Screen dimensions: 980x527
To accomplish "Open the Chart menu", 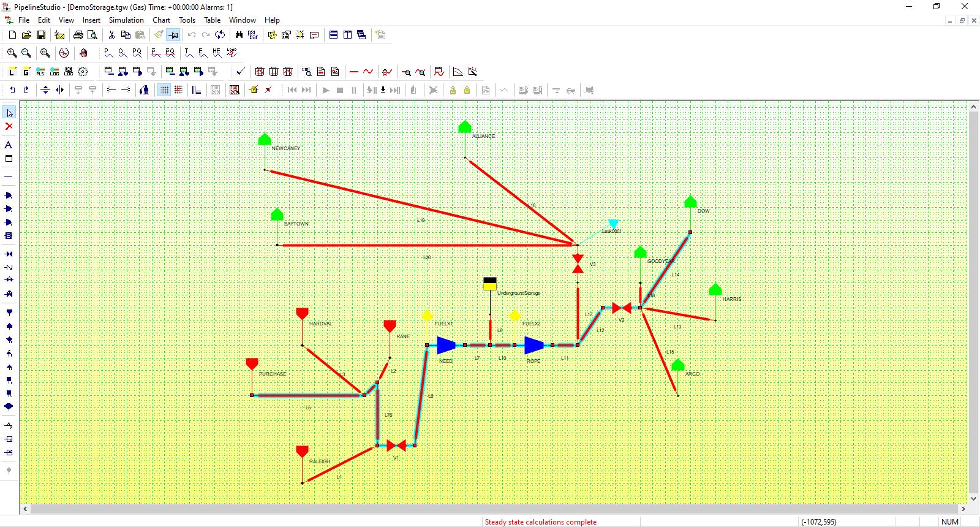I will pyautogui.click(x=162, y=20).
